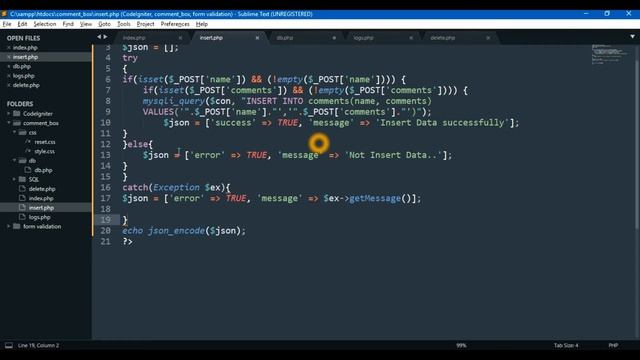The image size is (640, 360).
Task: Open the Help menu
Action: coord(202,24)
